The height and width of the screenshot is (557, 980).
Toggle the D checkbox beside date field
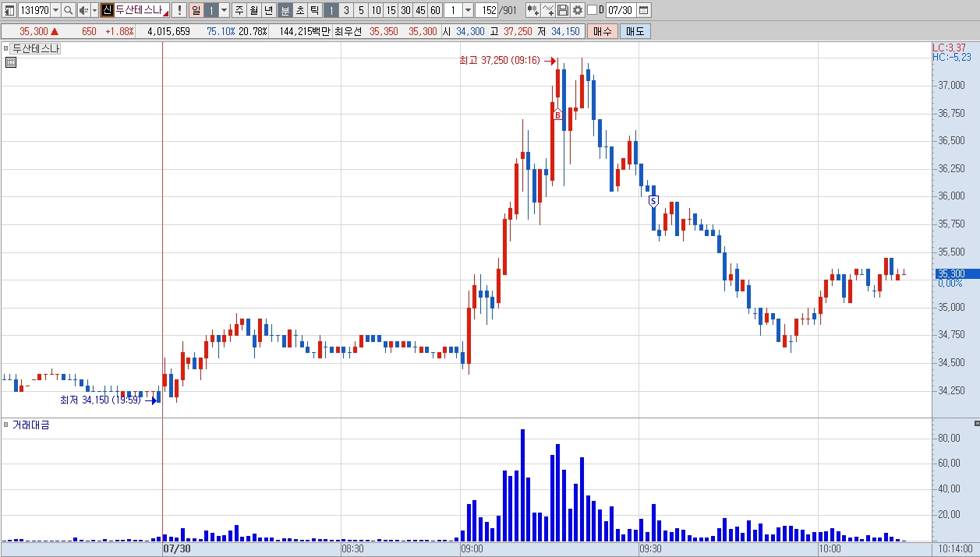click(x=592, y=10)
